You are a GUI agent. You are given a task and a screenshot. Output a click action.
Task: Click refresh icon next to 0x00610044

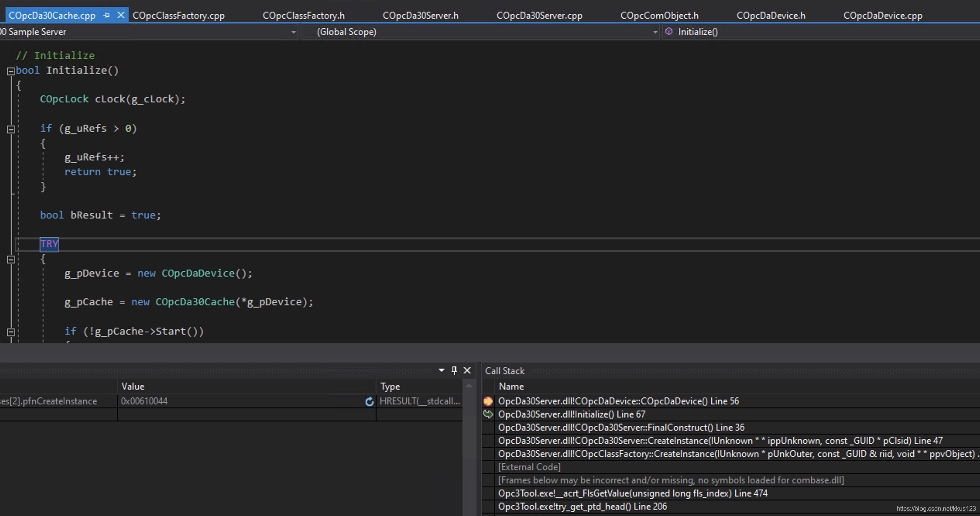[x=369, y=401]
